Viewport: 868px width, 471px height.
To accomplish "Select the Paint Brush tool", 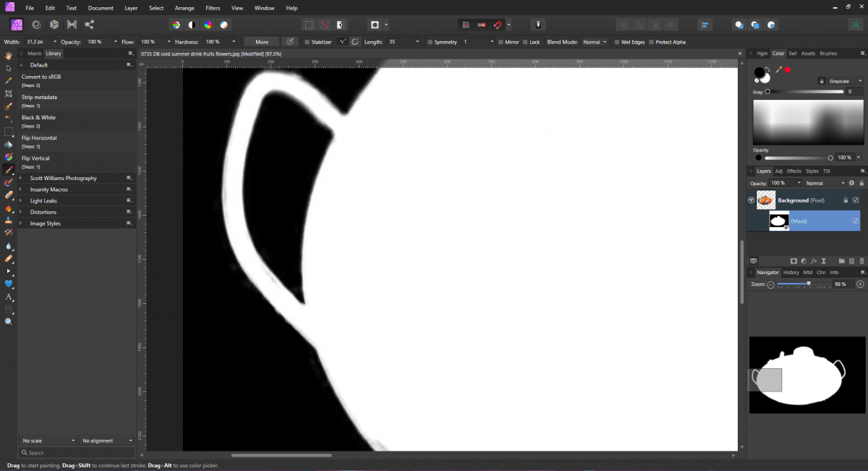I will pyautogui.click(x=9, y=169).
